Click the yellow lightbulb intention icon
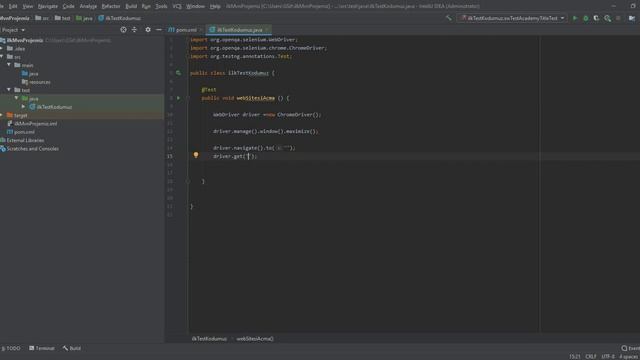Image resolution: width=640 pixels, height=360 pixels. (196, 155)
